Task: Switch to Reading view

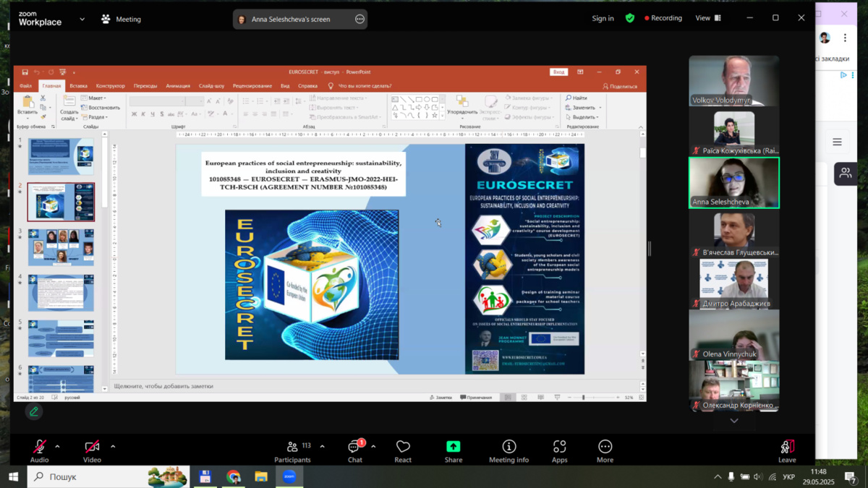Action: pyautogui.click(x=541, y=398)
